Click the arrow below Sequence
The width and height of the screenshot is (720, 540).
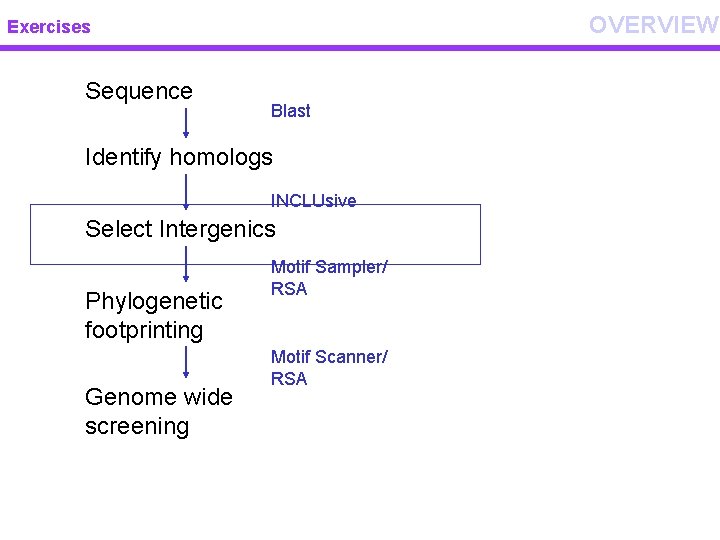[x=186, y=123]
